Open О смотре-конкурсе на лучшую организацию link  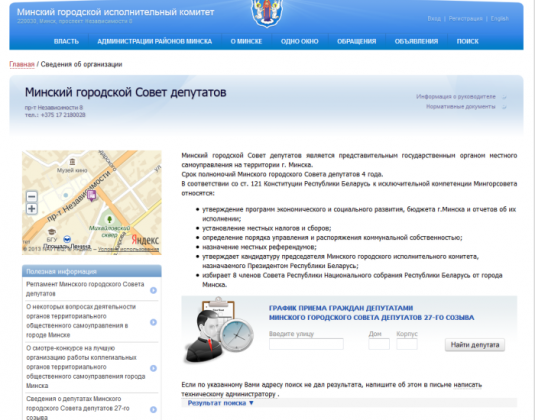[x=86, y=367]
